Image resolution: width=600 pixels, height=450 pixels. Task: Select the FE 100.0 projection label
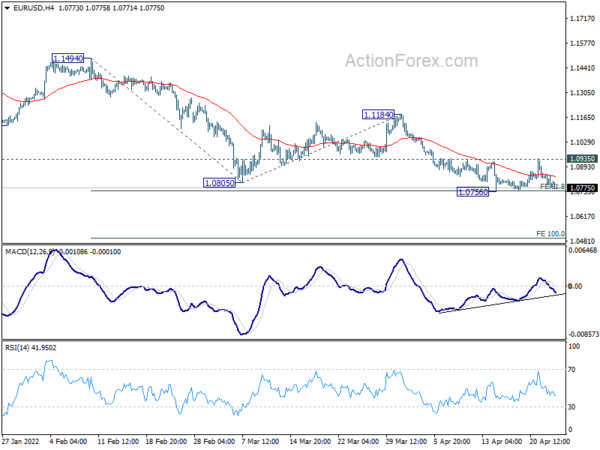pos(550,233)
